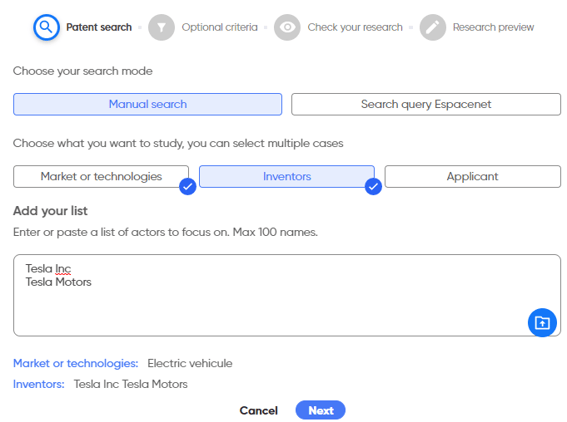Image resolution: width=567 pixels, height=422 pixels.
Task: Click inside the actors list text area
Action: coord(287,295)
